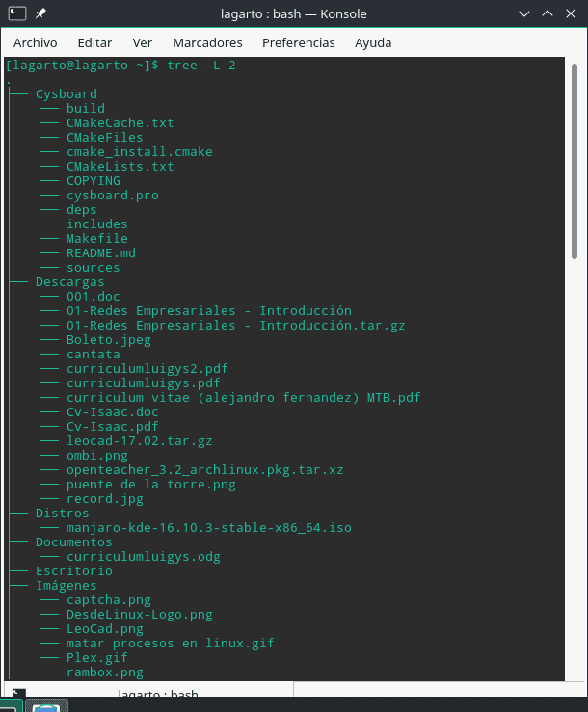Click manjaro-kde-16.10.3-stable-x86_64.iso filename
The height and width of the screenshot is (712, 588).
tap(209, 528)
